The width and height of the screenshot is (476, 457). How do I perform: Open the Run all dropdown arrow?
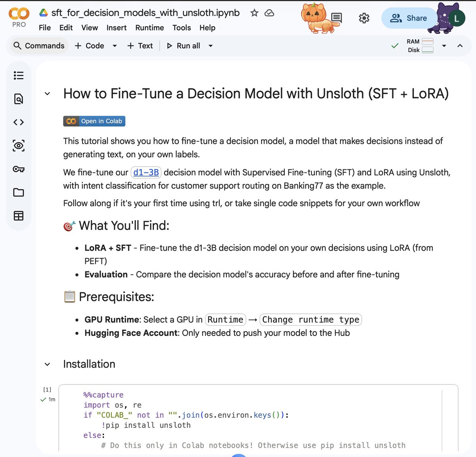point(211,46)
